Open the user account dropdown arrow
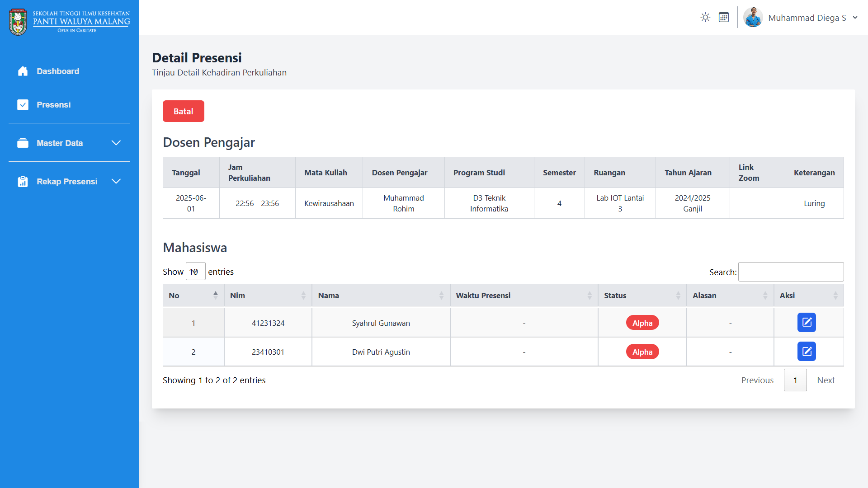The width and height of the screenshot is (868, 488). (x=855, y=18)
